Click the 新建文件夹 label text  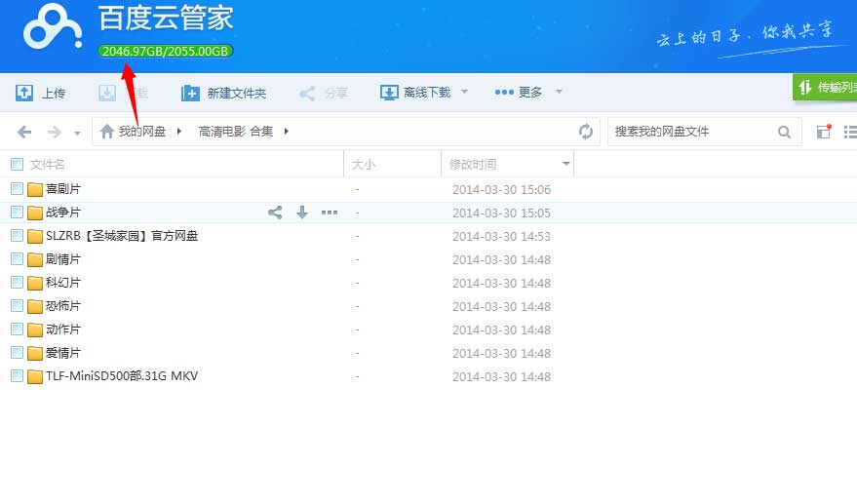(x=237, y=94)
